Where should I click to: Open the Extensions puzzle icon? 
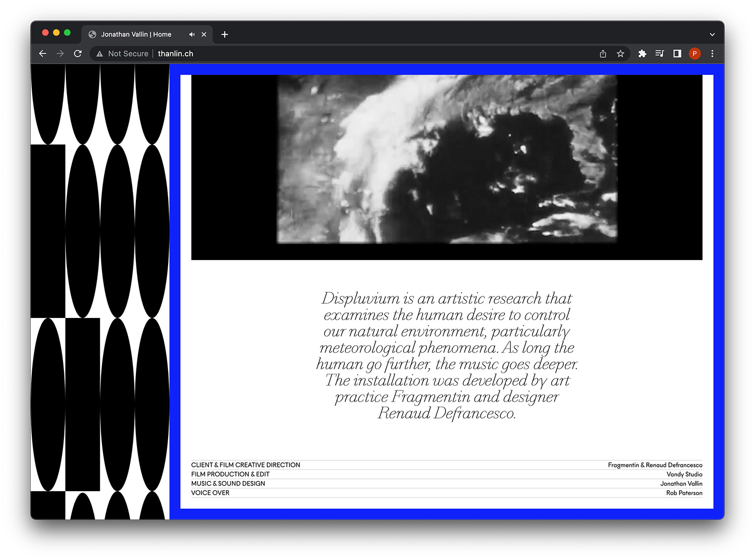[x=642, y=54]
